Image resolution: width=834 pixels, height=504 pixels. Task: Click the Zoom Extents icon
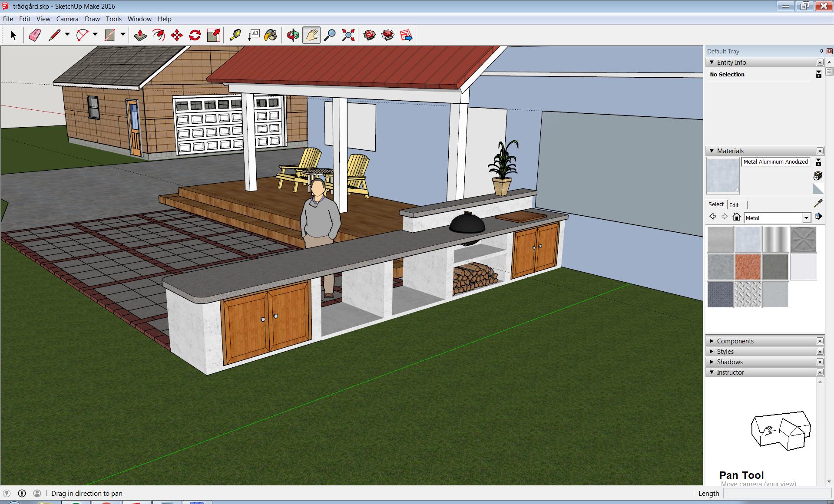click(x=348, y=35)
